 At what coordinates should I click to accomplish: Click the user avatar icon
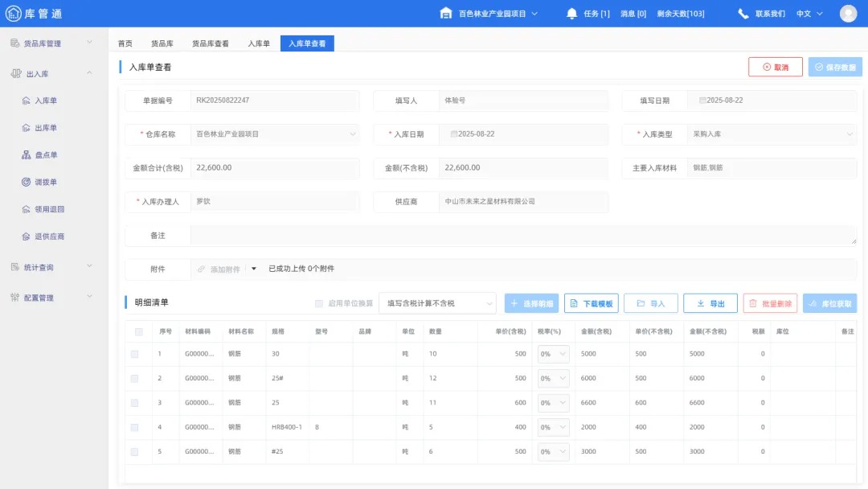pyautogui.click(x=848, y=13)
